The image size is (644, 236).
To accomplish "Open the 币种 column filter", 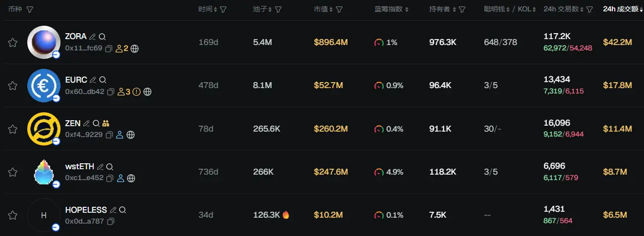I will [30, 9].
